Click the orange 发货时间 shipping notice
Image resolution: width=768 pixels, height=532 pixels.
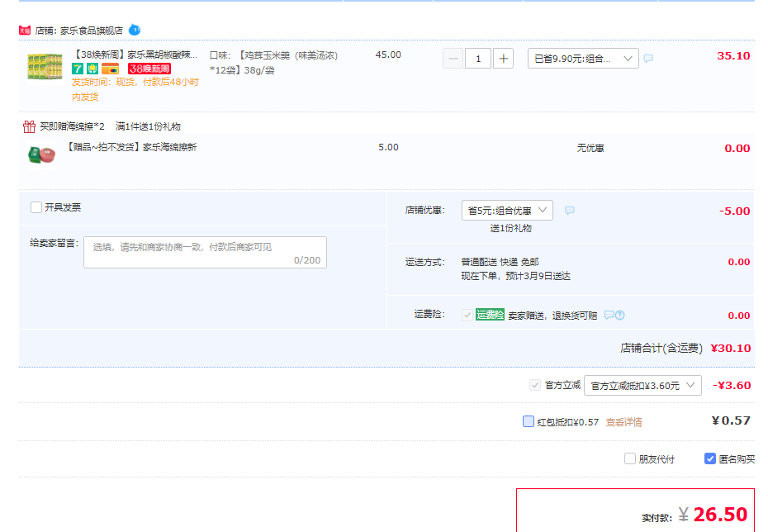pos(135,89)
